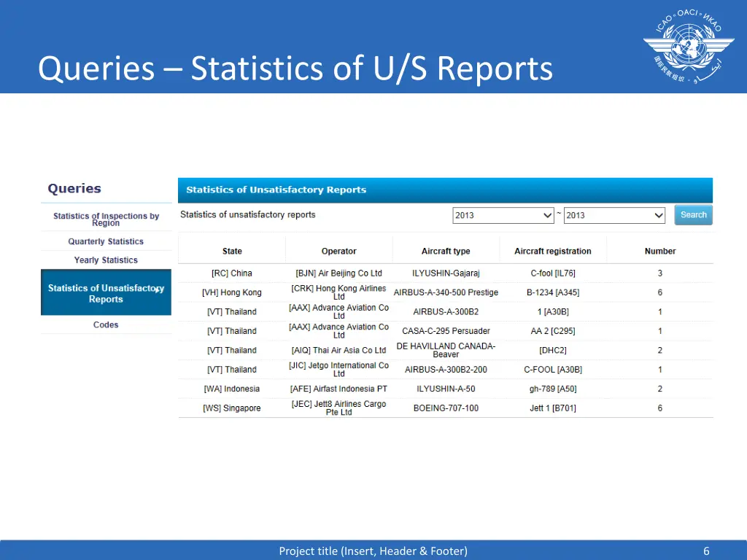This screenshot has height=560, width=747.
Task: Open the Codes menu item
Action: pyautogui.click(x=106, y=324)
